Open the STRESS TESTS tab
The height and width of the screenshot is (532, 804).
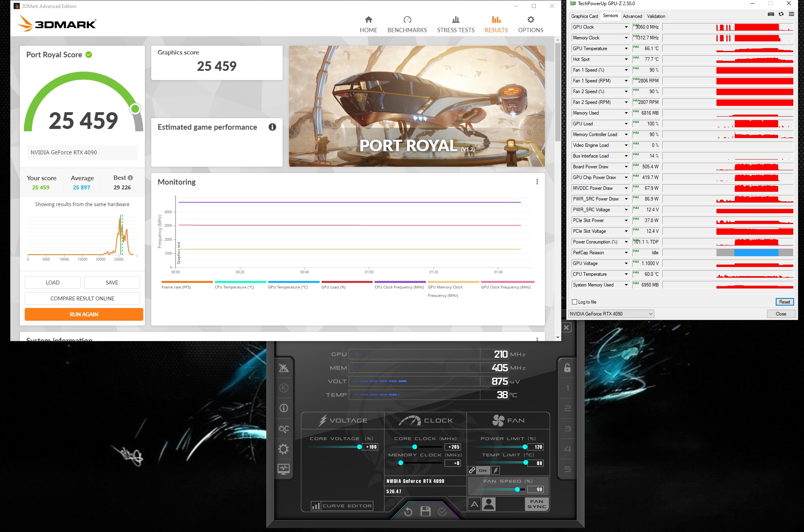coord(456,24)
